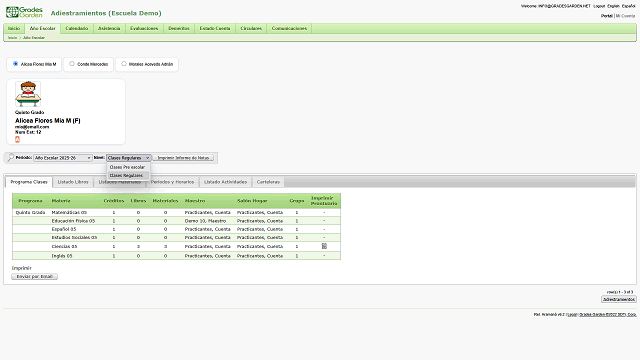Collapse the Nivel Clases Regulares dropdown
Screen dimensions: 640x360
pyautogui.click(x=129, y=158)
